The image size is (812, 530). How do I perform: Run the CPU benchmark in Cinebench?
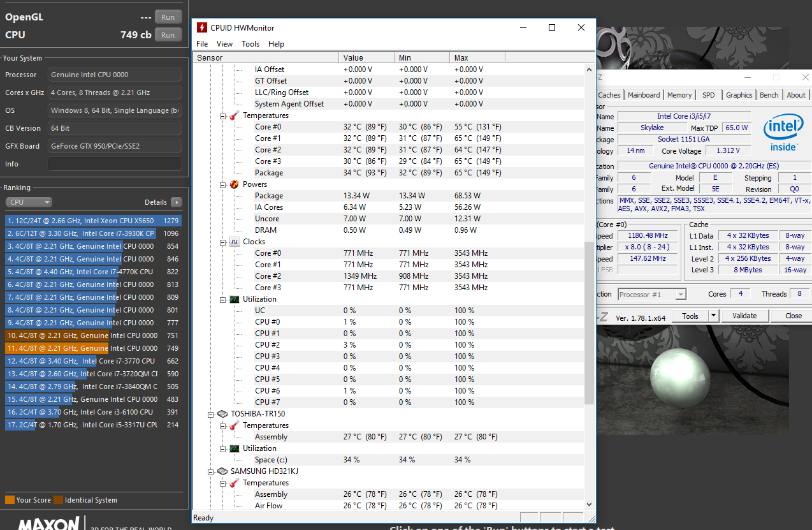pos(168,35)
